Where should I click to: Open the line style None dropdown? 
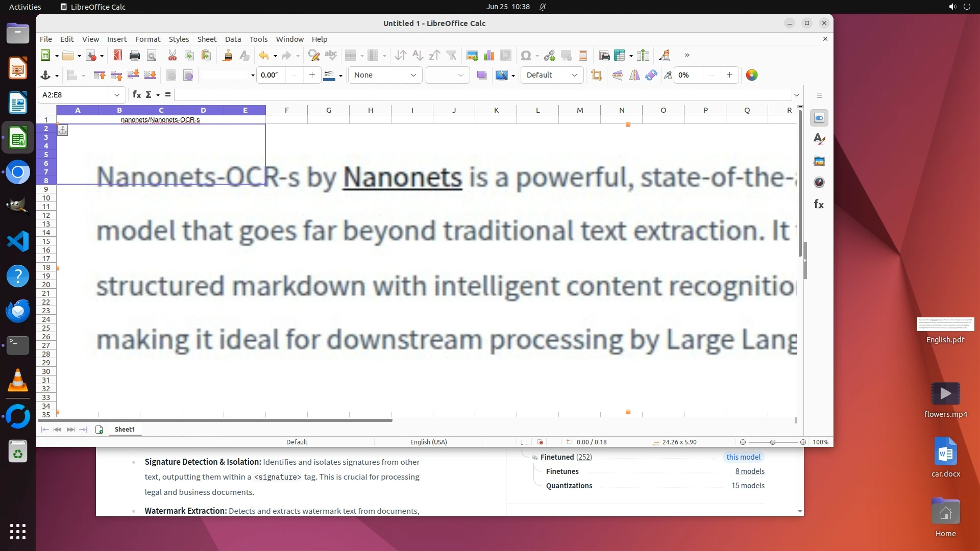tap(413, 76)
